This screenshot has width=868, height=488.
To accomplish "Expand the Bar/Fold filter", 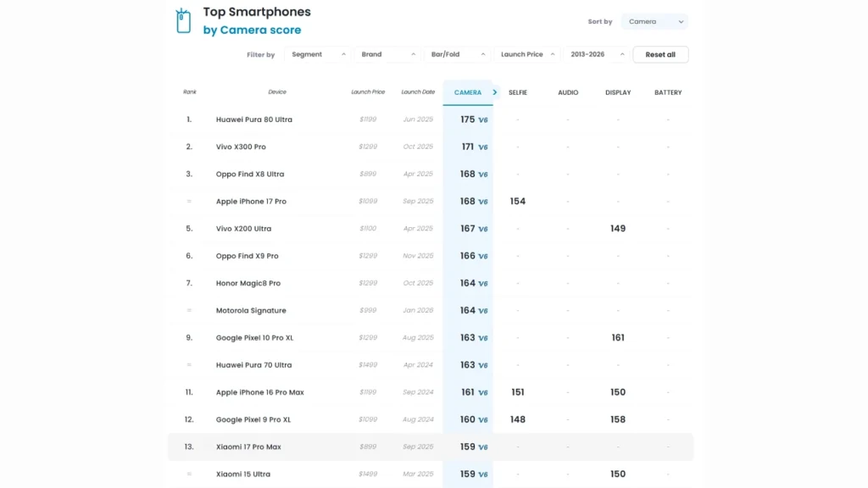I will [455, 53].
